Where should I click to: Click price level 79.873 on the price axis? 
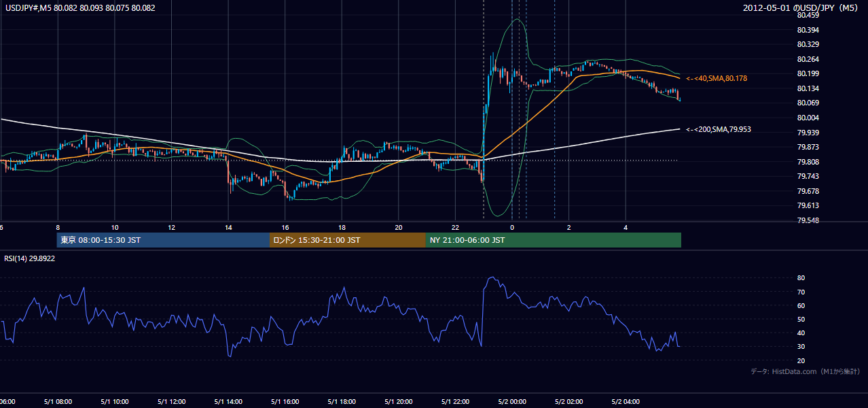click(808, 147)
